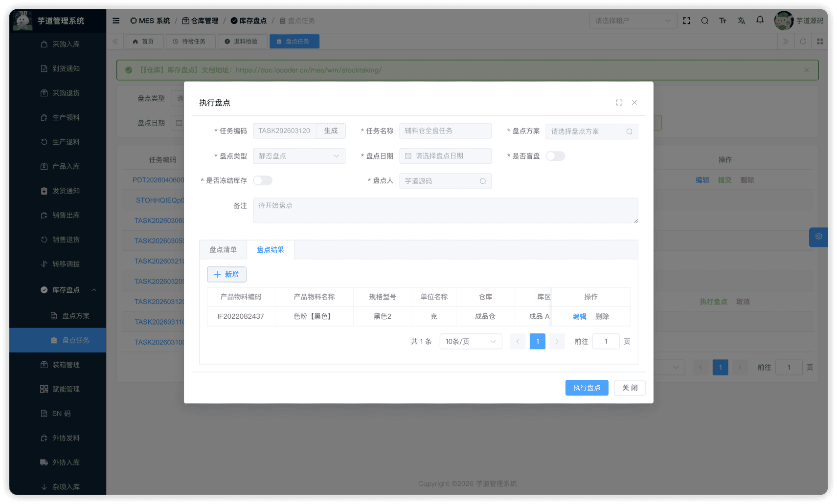Click the 备注 textarea field
The height and width of the screenshot is (504, 837).
point(445,211)
